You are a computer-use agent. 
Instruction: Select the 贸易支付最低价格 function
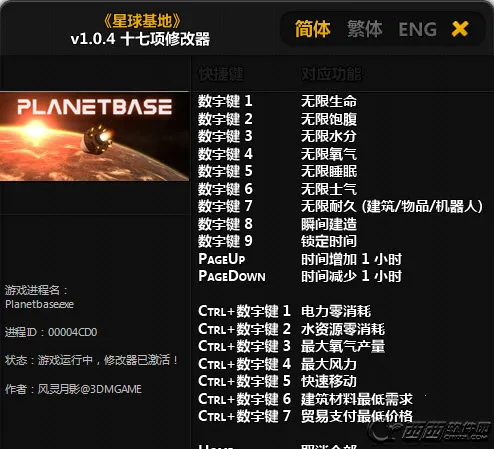(357, 416)
